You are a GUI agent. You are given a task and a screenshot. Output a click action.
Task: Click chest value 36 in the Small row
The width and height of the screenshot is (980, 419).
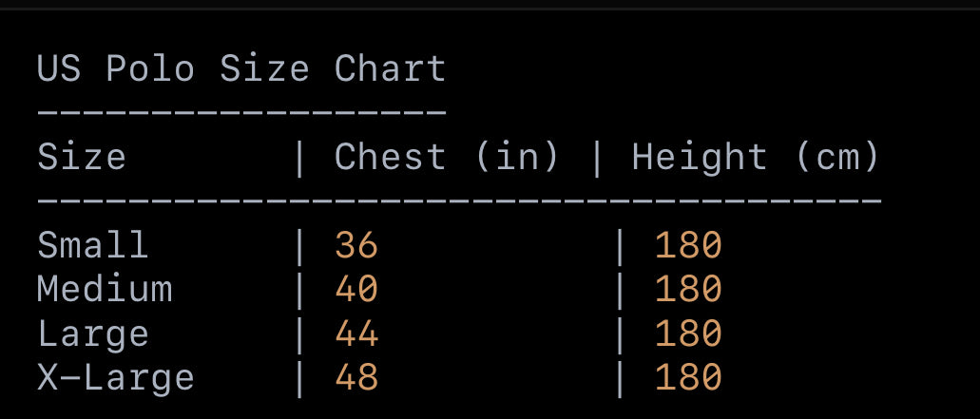pos(356,245)
